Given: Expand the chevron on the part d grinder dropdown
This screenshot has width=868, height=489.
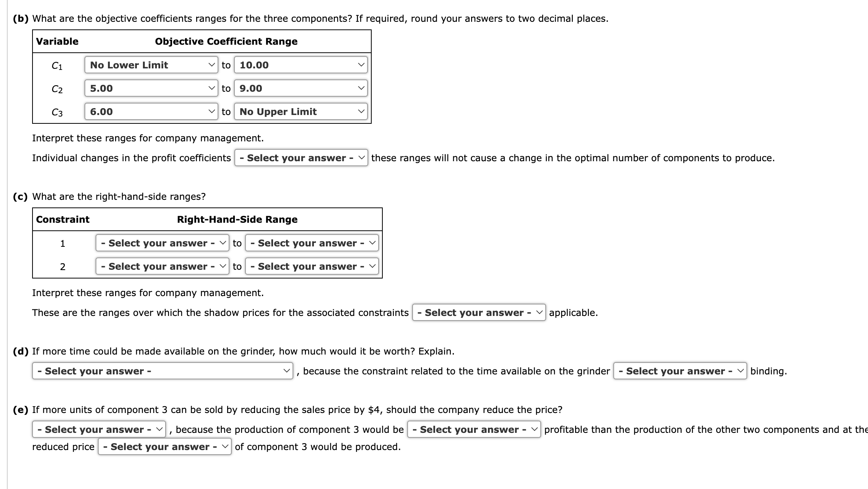Looking at the screenshot, I should (x=287, y=371).
